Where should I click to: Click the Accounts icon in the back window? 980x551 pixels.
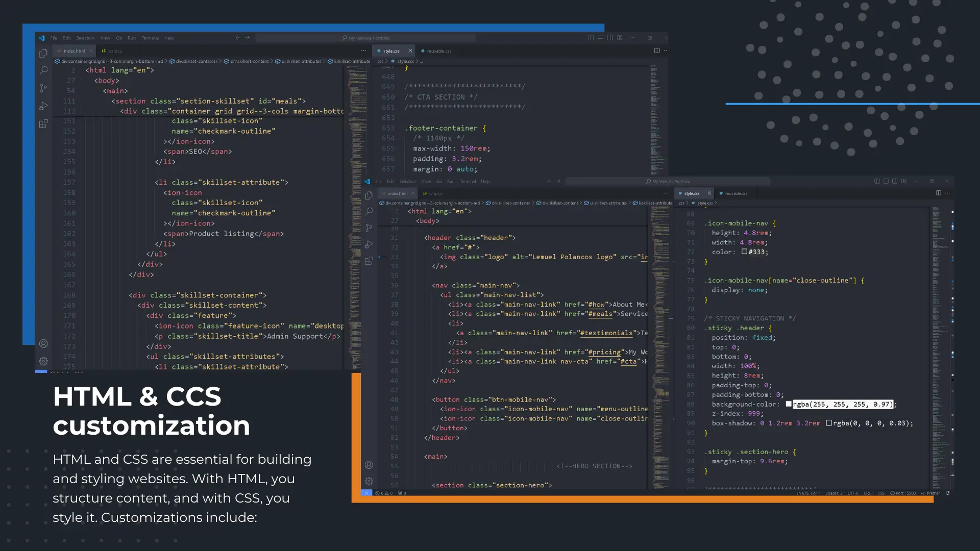[43, 343]
